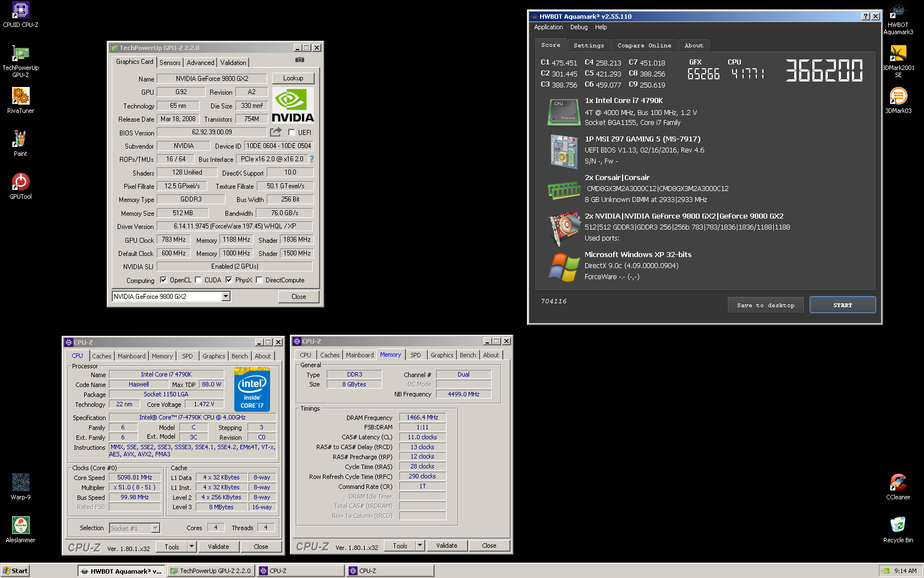Image resolution: width=924 pixels, height=578 pixels.
Task: Open the Help menu in Aquamark3
Action: (x=601, y=27)
